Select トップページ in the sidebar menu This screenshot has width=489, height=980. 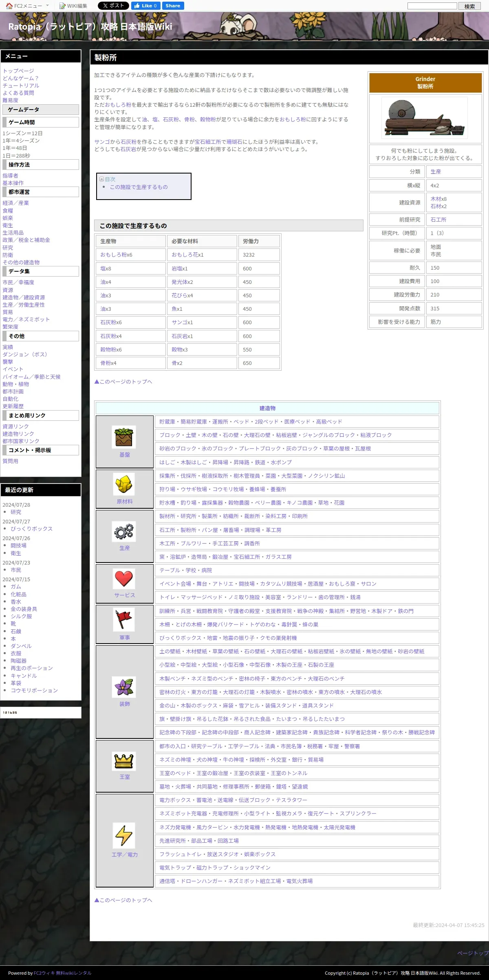click(x=18, y=71)
